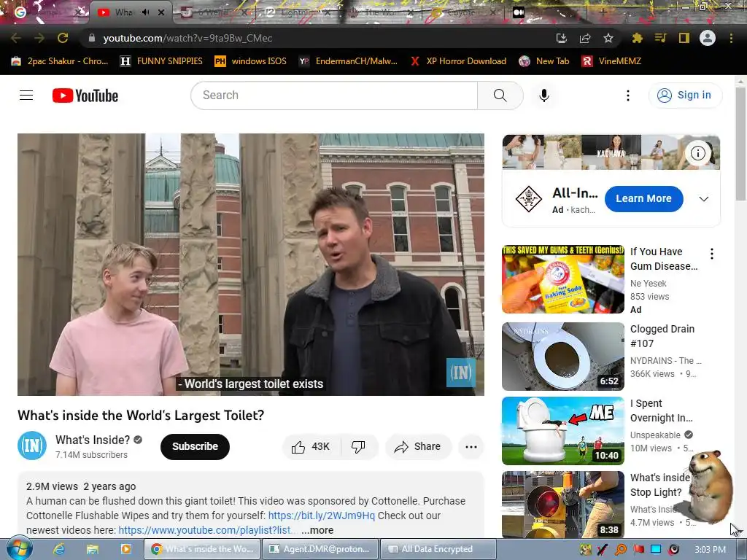Bookmark this tab with the star
The height and width of the screenshot is (560, 747).
pos(608,38)
